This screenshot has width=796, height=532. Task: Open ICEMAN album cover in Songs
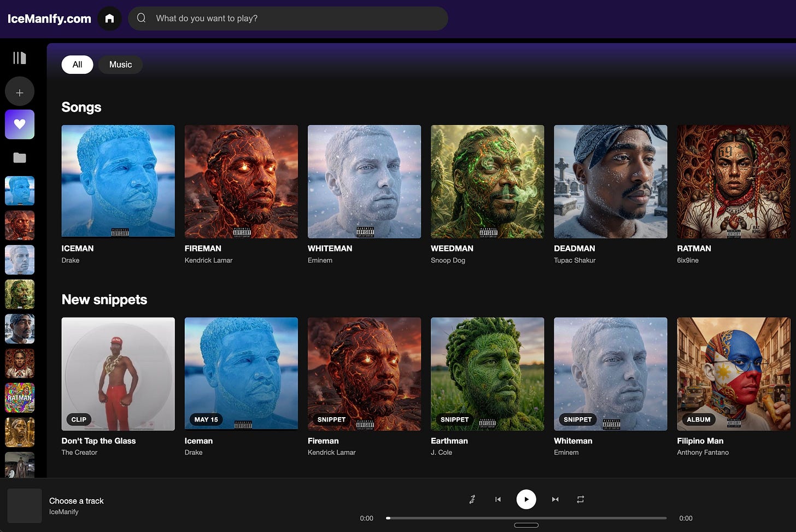(118, 182)
